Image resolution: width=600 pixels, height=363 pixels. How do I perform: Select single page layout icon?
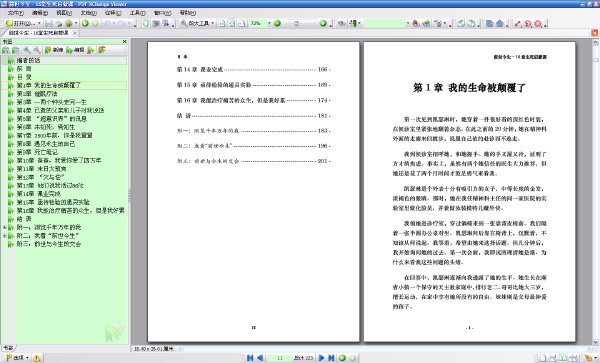(542, 358)
